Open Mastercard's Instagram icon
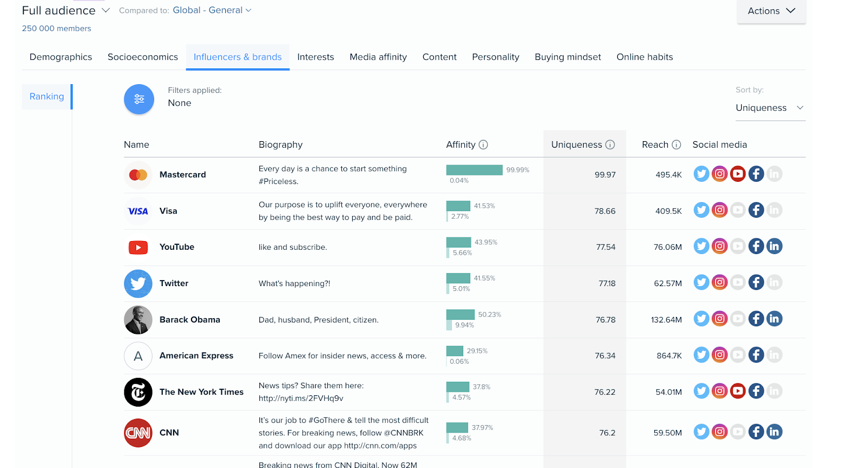 pos(719,174)
